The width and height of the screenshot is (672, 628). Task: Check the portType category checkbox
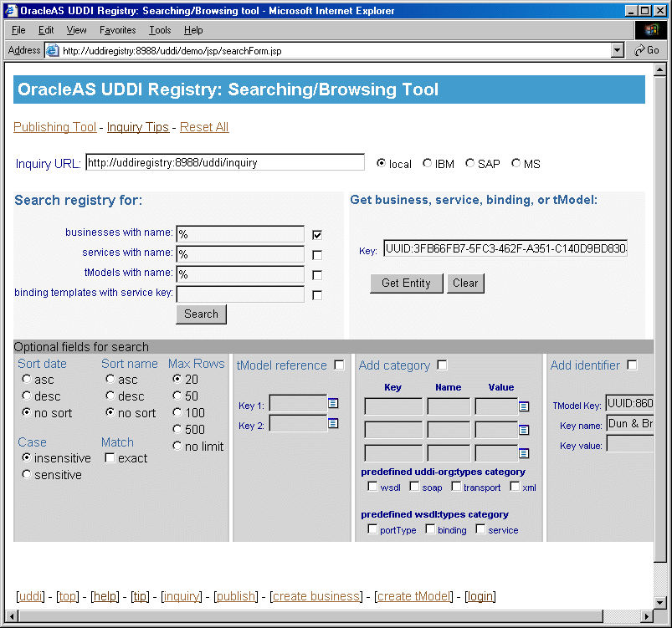tap(372, 529)
